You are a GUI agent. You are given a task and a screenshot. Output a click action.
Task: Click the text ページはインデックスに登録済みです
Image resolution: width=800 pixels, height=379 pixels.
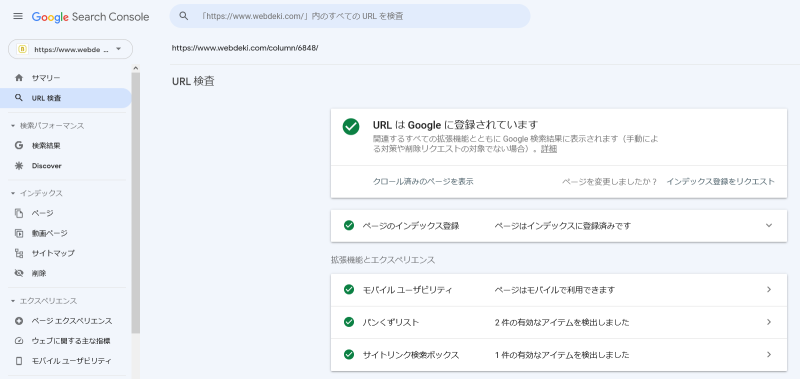[562, 225]
